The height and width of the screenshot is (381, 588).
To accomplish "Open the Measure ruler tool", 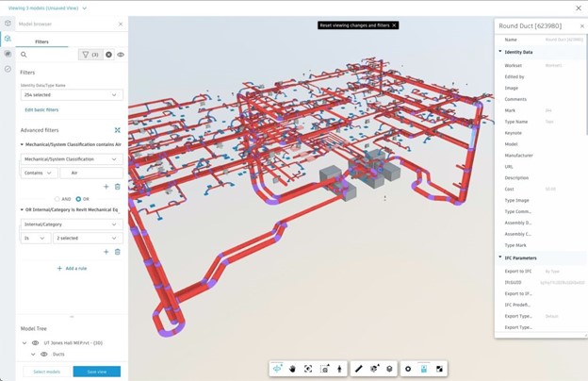I will coord(359,369).
